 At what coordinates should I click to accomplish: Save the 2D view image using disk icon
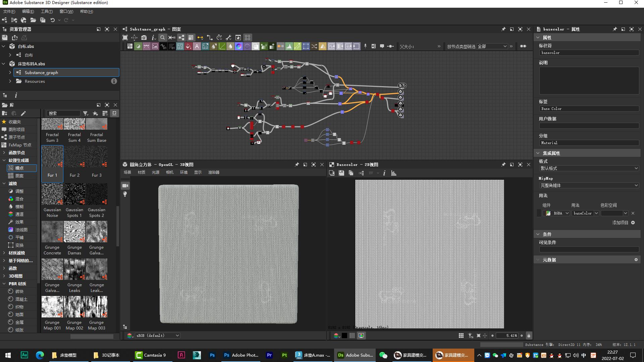[341, 173]
